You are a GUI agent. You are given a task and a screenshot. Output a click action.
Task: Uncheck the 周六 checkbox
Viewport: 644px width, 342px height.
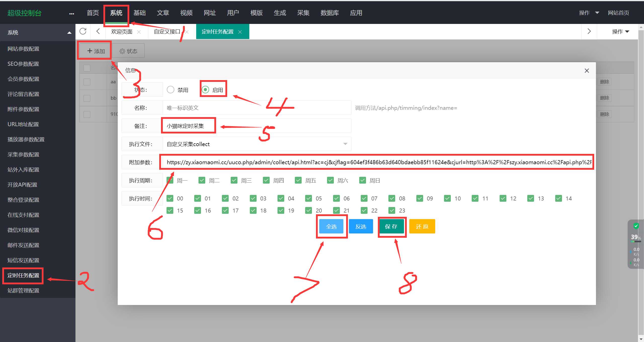coord(330,180)
